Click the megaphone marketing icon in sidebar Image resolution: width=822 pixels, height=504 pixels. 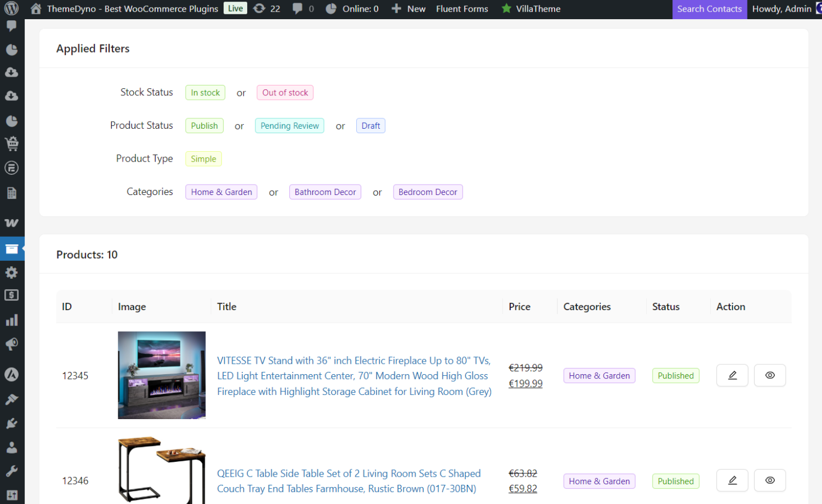tap(12, 344)
